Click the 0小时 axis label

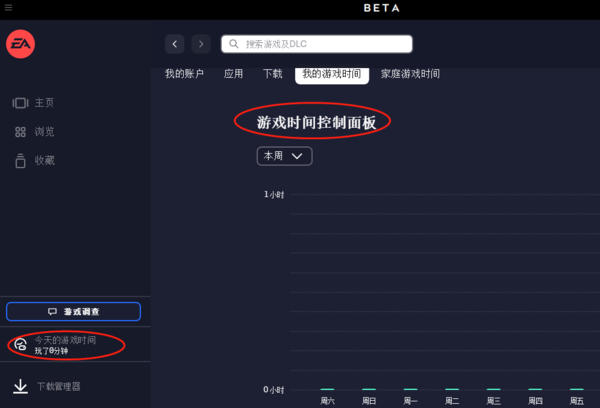274,390
